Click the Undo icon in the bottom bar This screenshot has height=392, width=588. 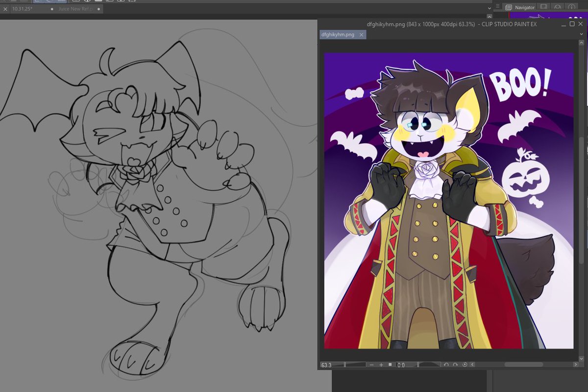[446, 365]
